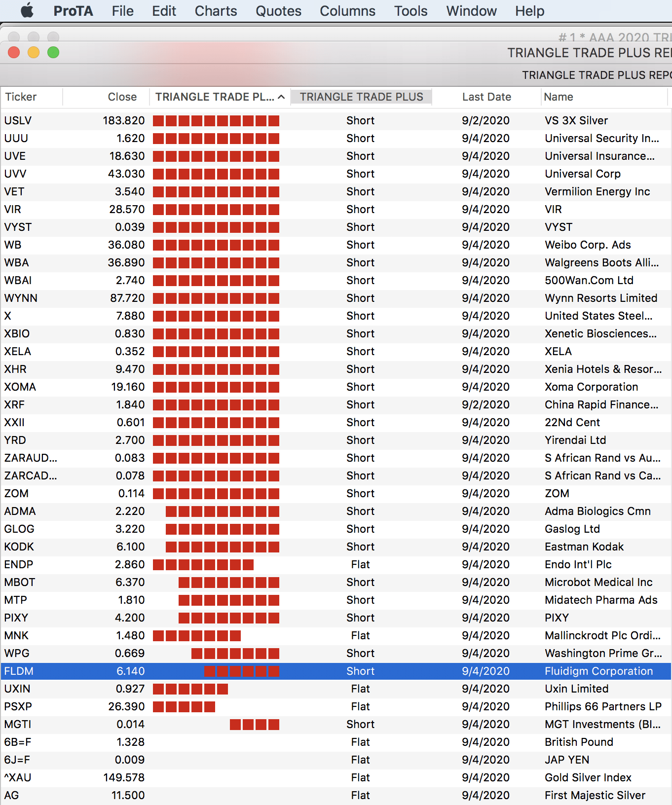Select the XELA ticker
This screenshot has width=672, height=805.
click(17, 351)
